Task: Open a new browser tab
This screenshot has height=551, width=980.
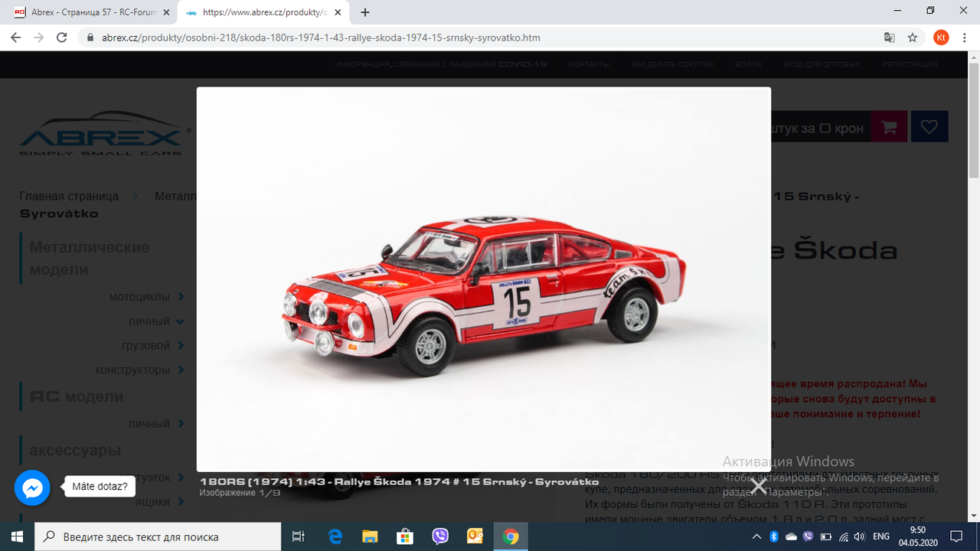Action: [365, 12]
